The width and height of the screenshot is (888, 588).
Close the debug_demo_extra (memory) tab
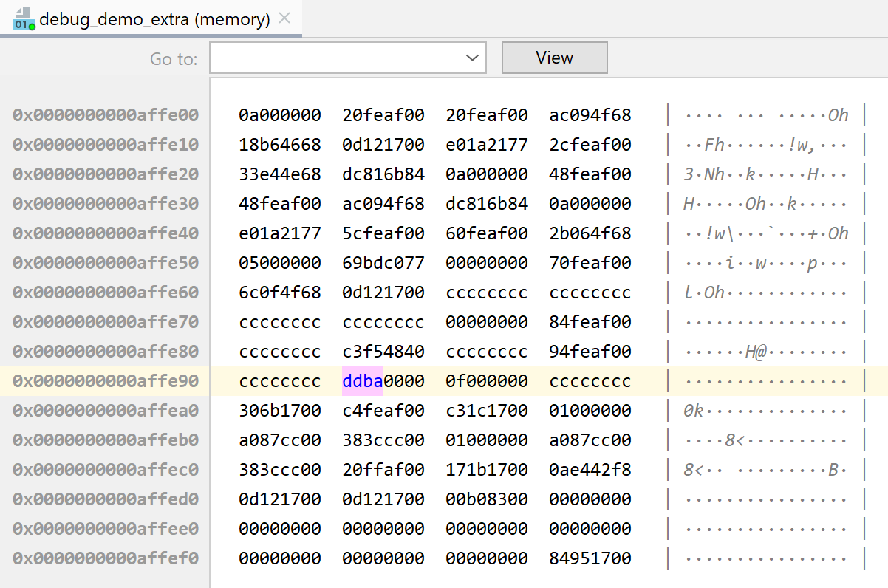[286, 19]
